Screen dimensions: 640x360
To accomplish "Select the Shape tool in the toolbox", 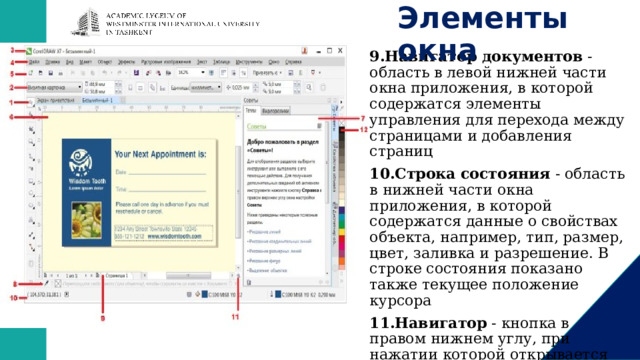I will 31,116.
